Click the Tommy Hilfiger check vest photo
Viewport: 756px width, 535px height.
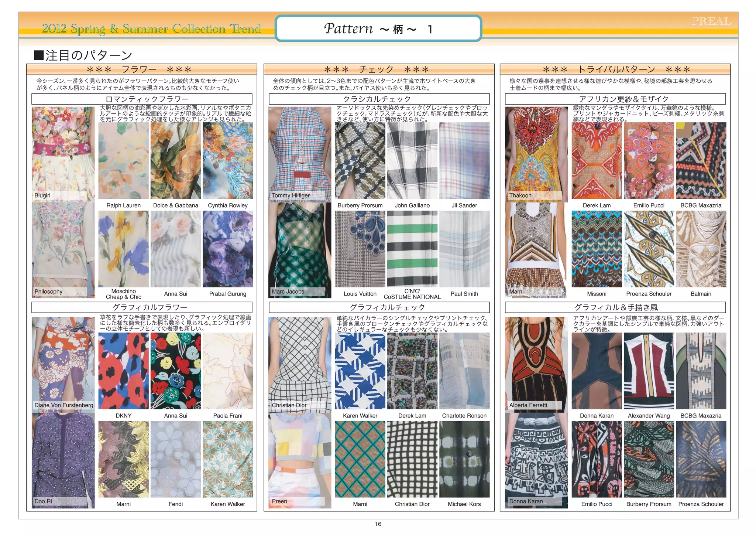[300, 154]
